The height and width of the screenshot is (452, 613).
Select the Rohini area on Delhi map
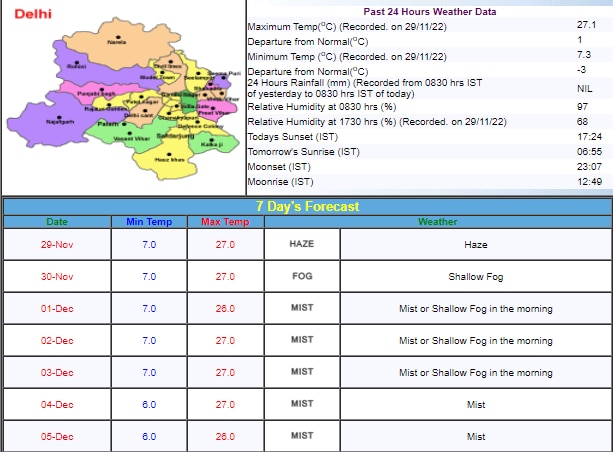pos(76,67)
